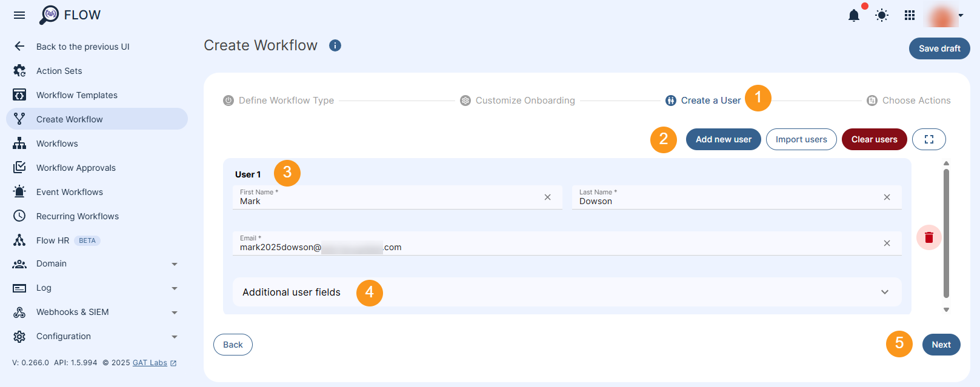Expand Additional user fields chevron

(x=885, y=292)
